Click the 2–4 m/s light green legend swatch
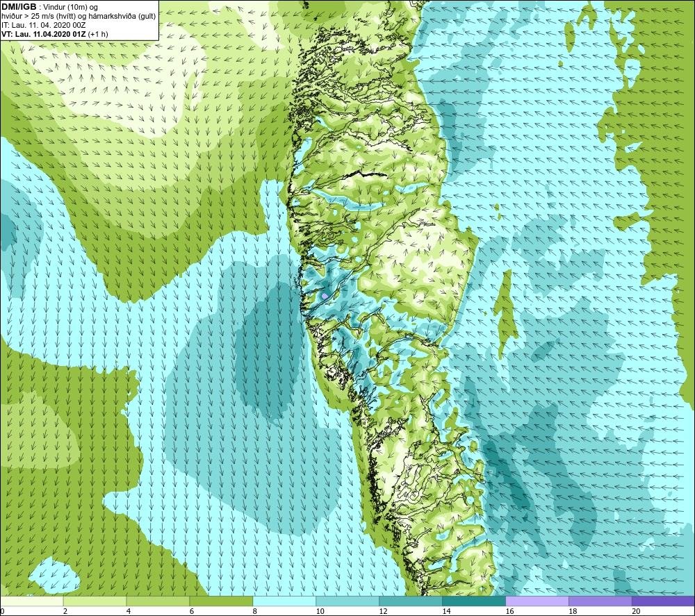The width and height of the screenshot is (695, 616). point(95,601)
